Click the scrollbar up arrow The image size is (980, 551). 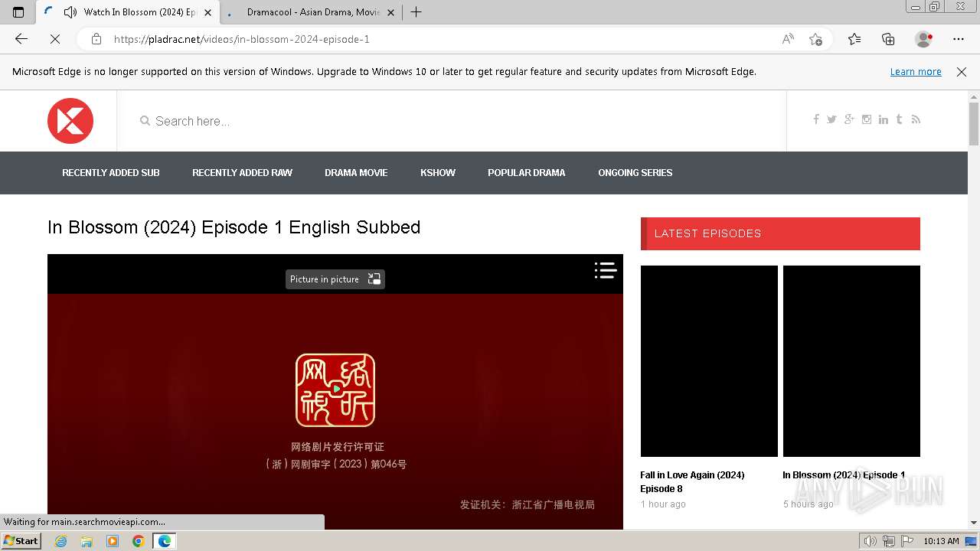click(x=974, y=96)
